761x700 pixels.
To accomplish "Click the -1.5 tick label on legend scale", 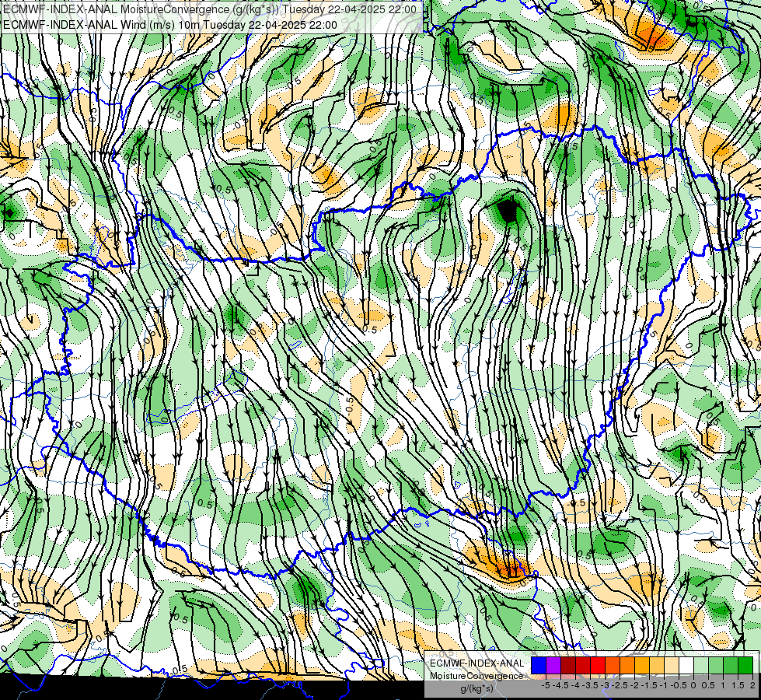I will pos(649,685).
